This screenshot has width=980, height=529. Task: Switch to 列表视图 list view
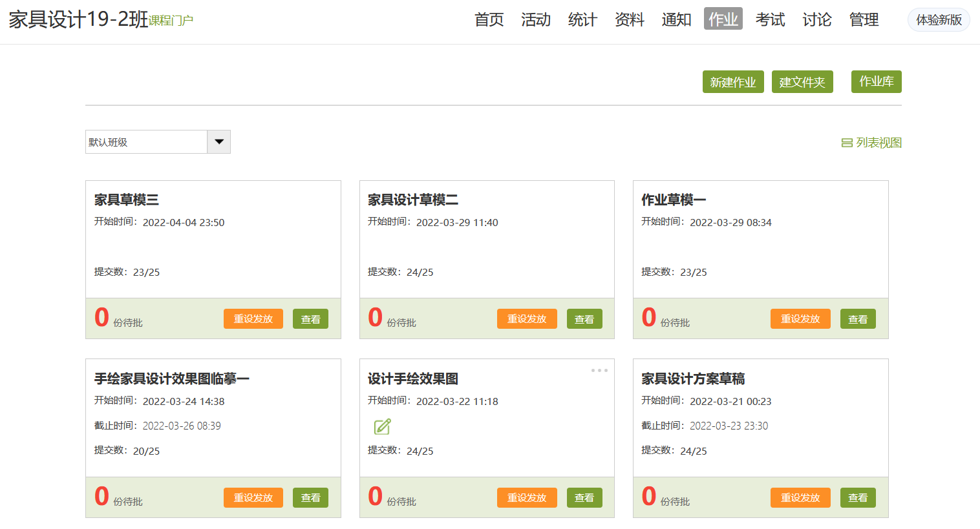click(x=871, y=143)
